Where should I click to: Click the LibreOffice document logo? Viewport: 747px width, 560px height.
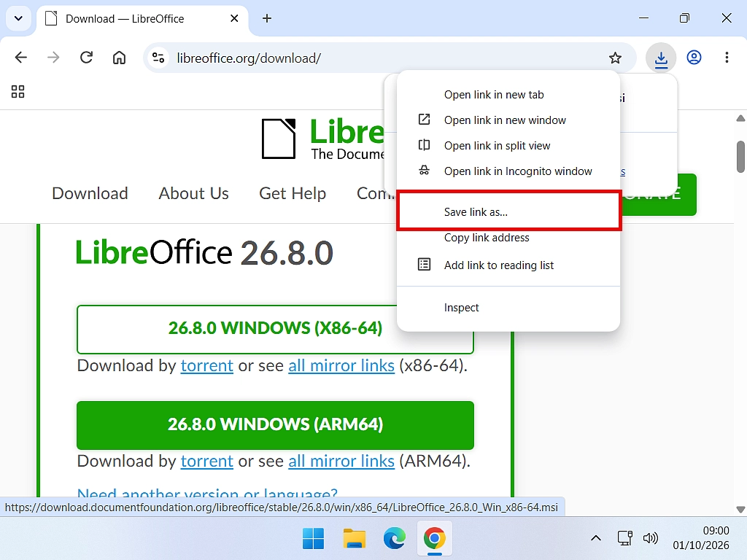point(279,139)
